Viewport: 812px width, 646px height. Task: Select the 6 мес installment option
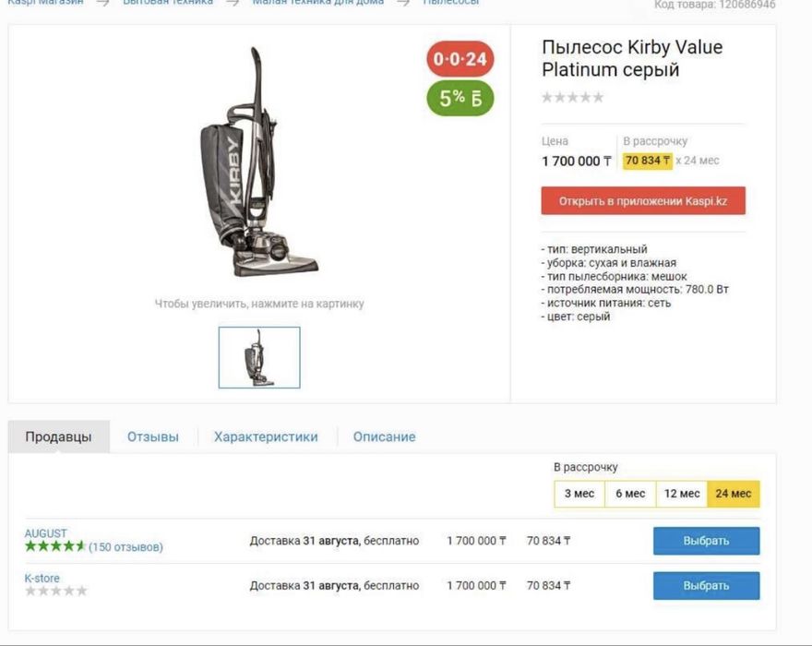point(630,494)
